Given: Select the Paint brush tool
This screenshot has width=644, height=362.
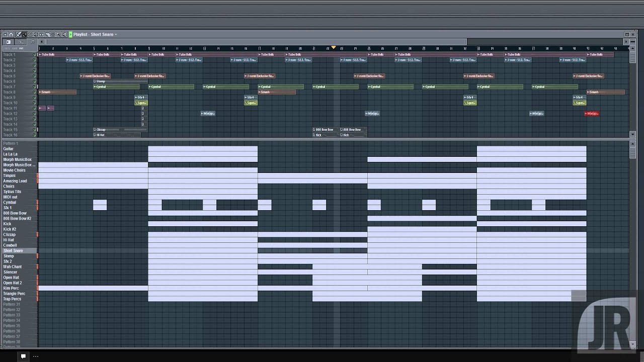Looking at the screenshot, I should coord(25,34).
